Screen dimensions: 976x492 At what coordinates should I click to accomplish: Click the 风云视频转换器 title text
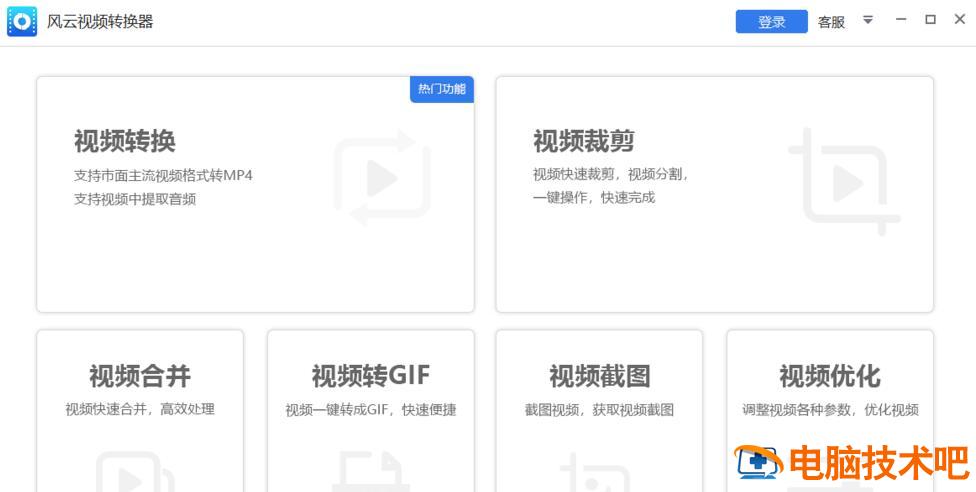pyautogui.click(x=100, y=22)
